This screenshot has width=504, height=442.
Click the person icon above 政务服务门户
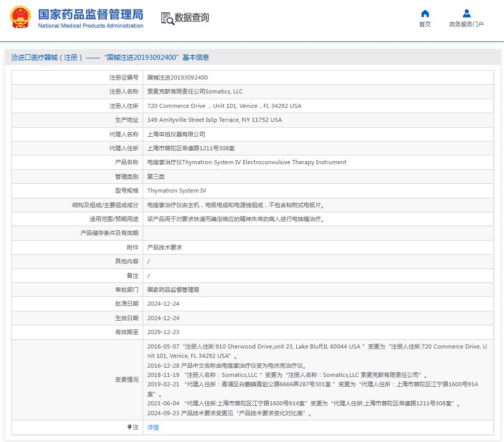click(x=466, y=13)
